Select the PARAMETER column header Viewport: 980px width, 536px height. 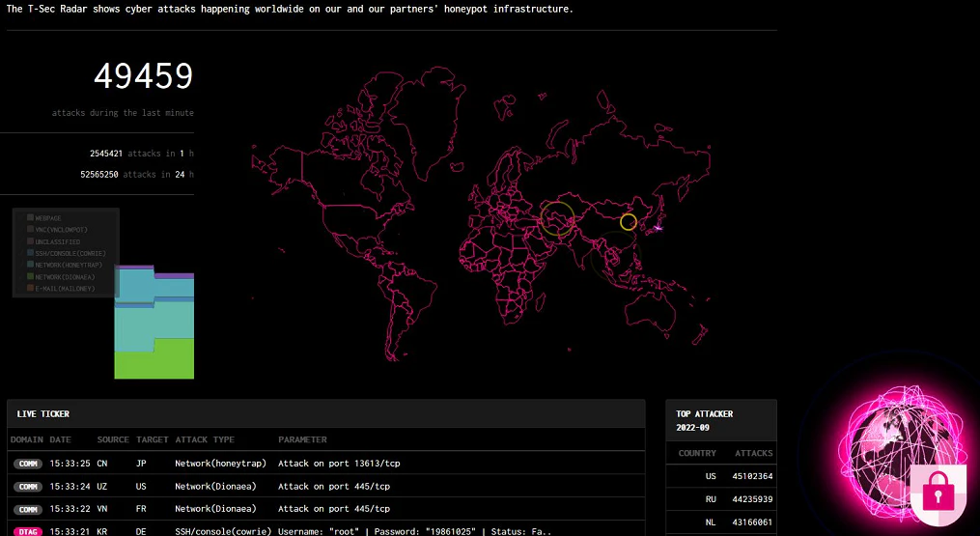point(302,439)
